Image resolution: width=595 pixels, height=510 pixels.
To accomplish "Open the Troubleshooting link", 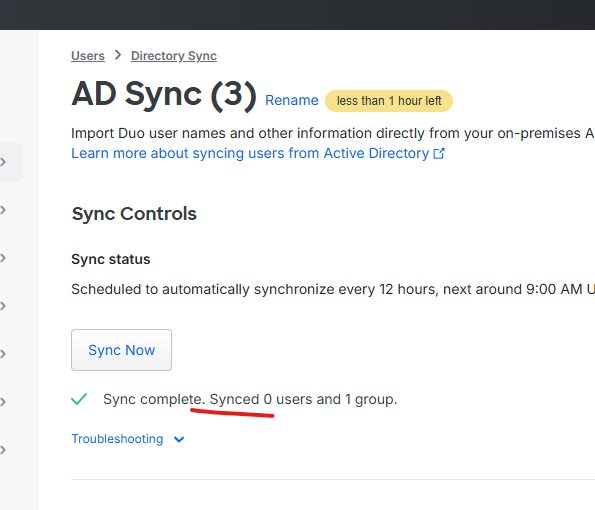I will point(117,439).
